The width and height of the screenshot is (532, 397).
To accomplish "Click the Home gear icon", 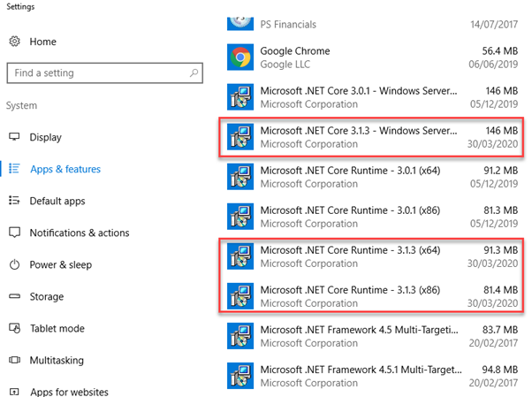I will pyautogui.click(x=15, y=42).
